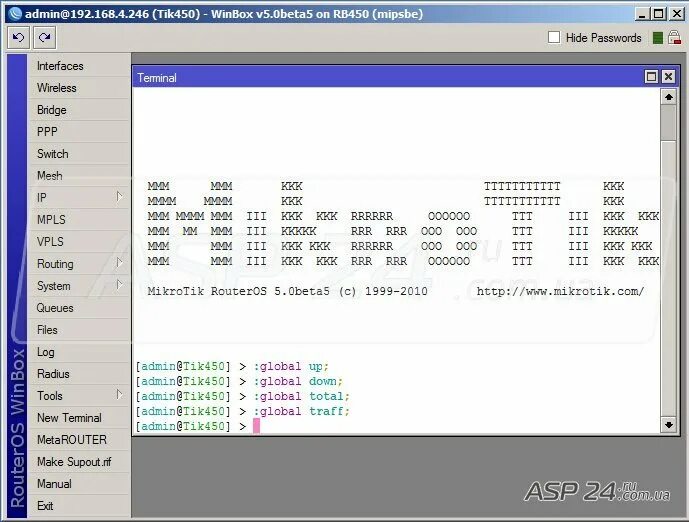Open the Wireless menu item
The width and height of the screenshot is (689, 522).
79,88
